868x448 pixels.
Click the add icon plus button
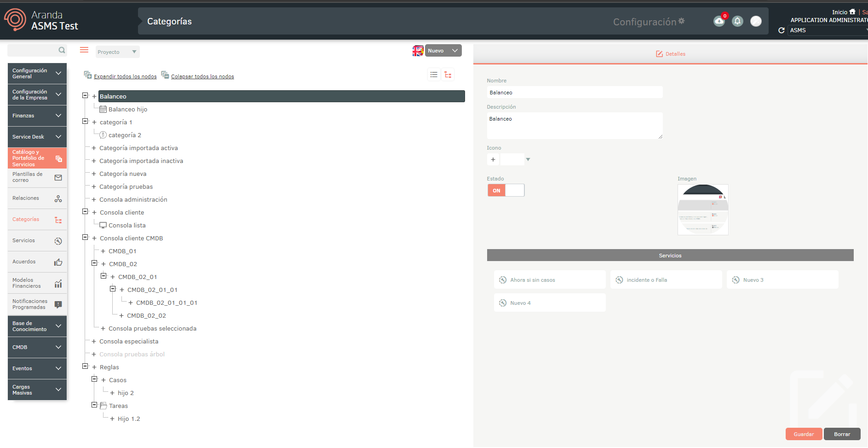coord(493,159)
